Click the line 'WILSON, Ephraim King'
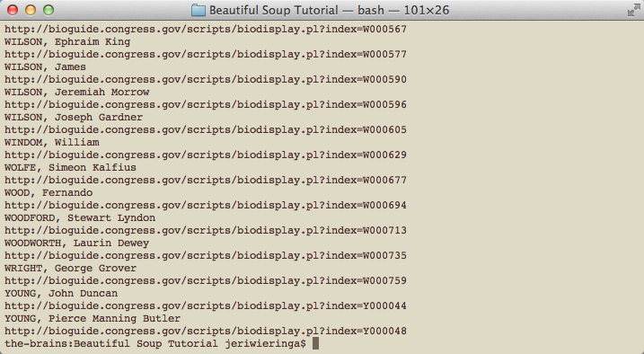This screenshot has width=644, height=354. tap(67, 42)
